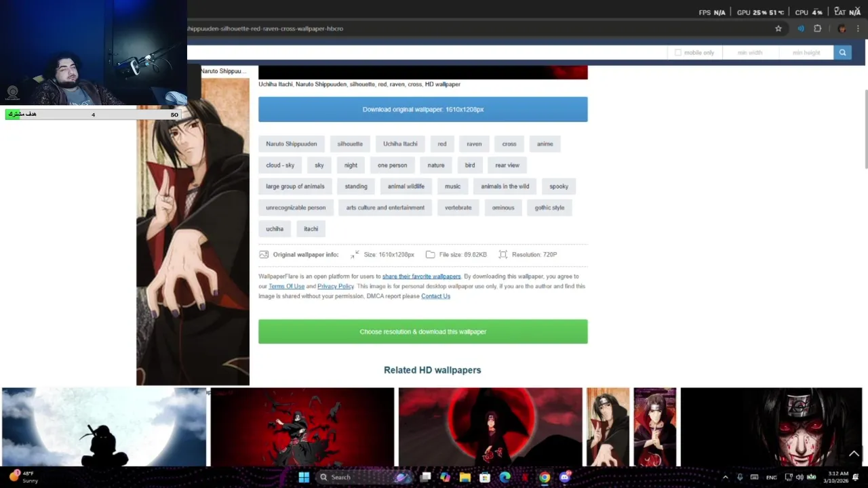Open the silhouette tag
This screenshot has width=868, height=488.
pyautogui.click(x=350, y=144)
